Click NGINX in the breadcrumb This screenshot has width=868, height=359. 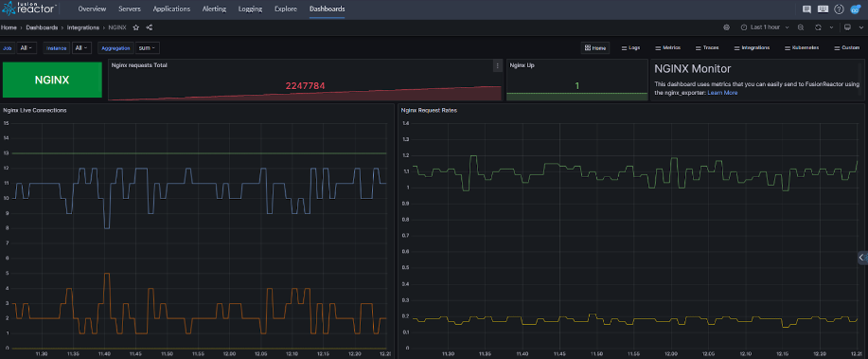coord(117,27)
